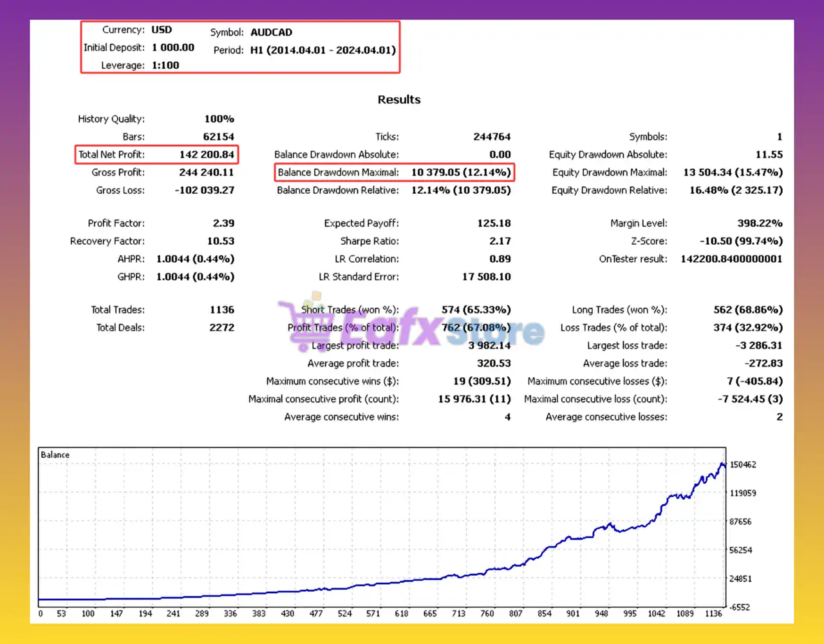Select the Balance Drawdown Maximal value
Viewport: 824px width, 644px height.
[460, 173]
